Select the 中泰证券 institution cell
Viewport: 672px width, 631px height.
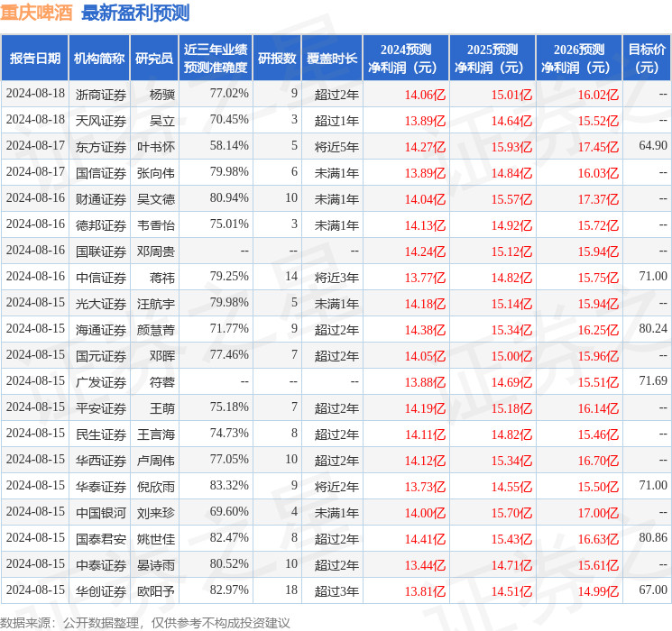[x=101, y=565]
